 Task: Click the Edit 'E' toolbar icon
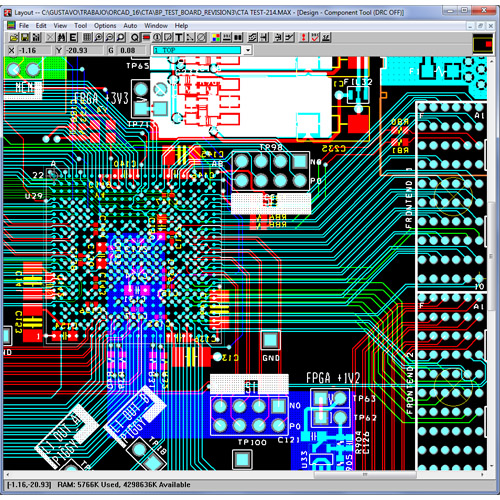coord(73,38)
